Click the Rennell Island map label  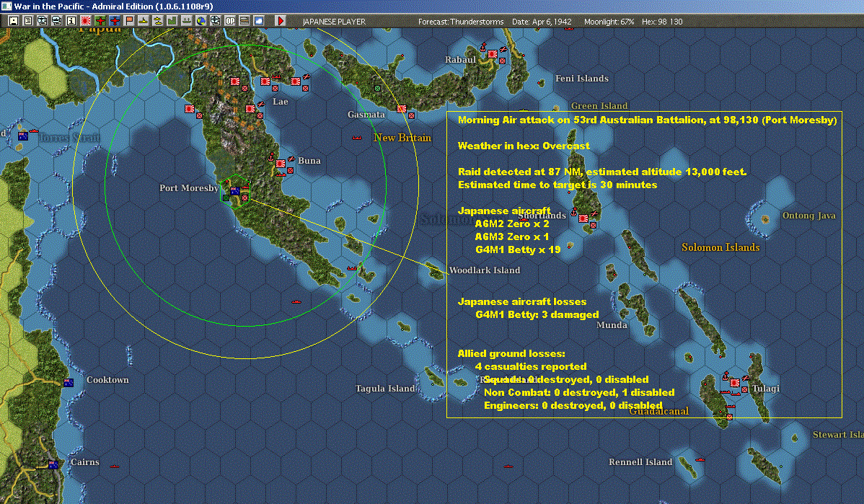point(640,461)
